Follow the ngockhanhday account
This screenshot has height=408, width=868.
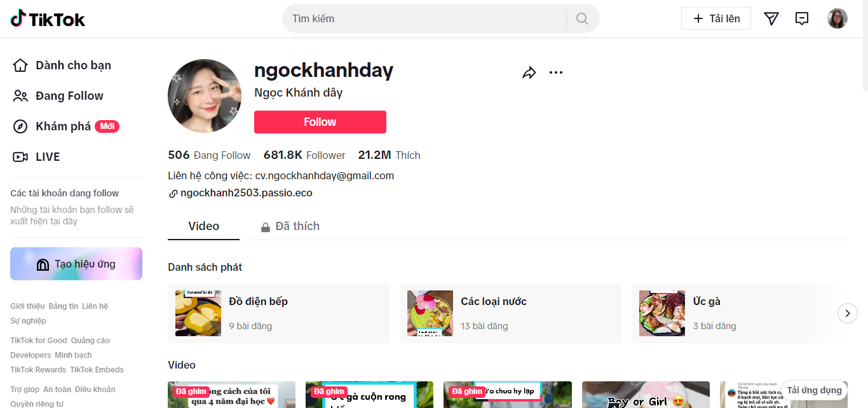[320, 122]
